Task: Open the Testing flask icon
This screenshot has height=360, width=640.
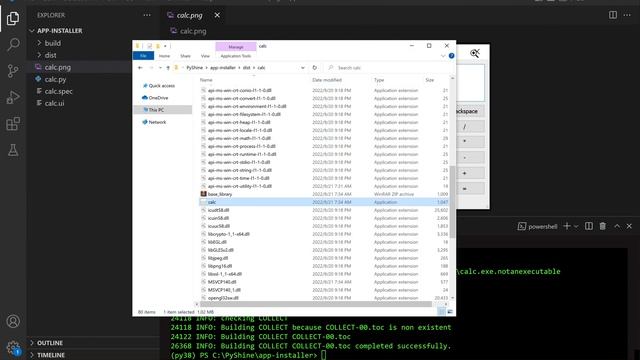Action: 13,150
